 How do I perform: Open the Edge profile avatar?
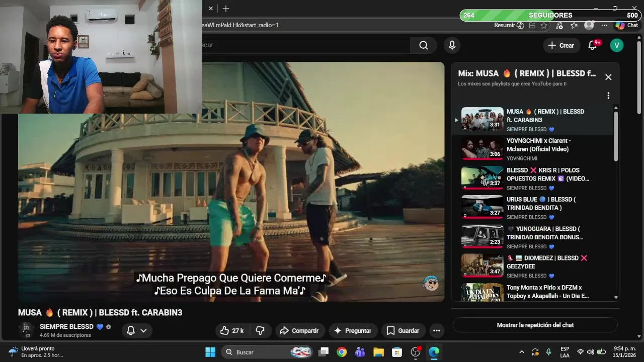[589, 25]
